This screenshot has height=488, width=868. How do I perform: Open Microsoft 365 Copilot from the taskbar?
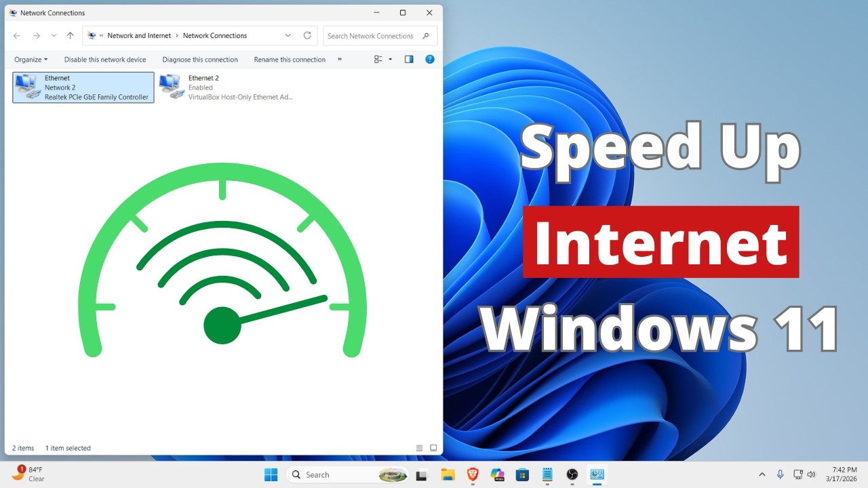point(498,474)
